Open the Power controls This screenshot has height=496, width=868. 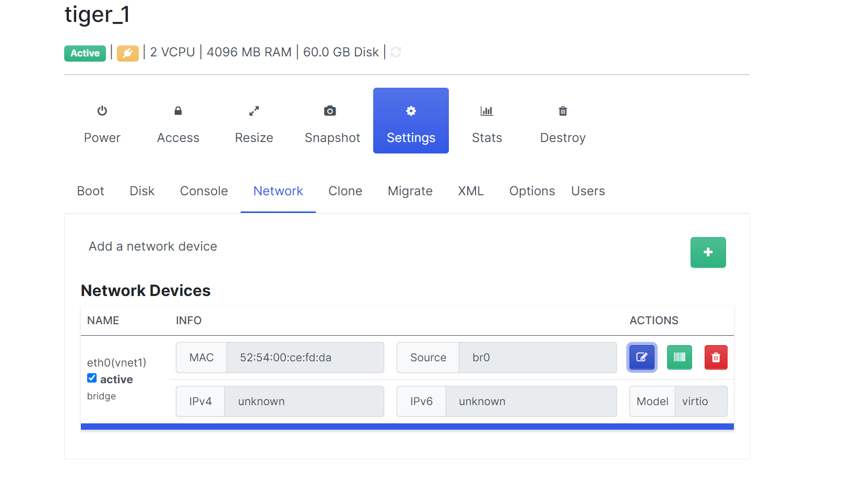102,123
